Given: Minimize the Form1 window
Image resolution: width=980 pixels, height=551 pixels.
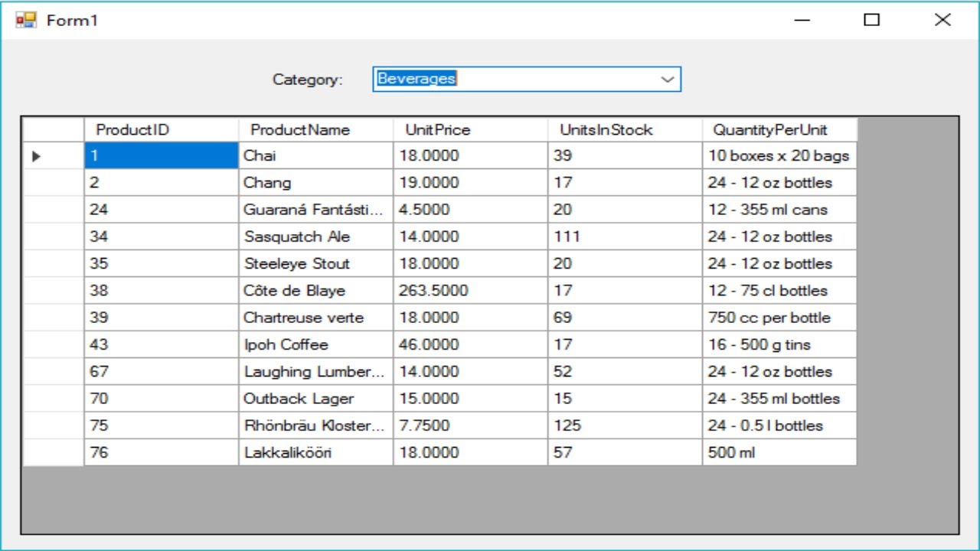Looking at the screenshot, I should coord(802,20).
